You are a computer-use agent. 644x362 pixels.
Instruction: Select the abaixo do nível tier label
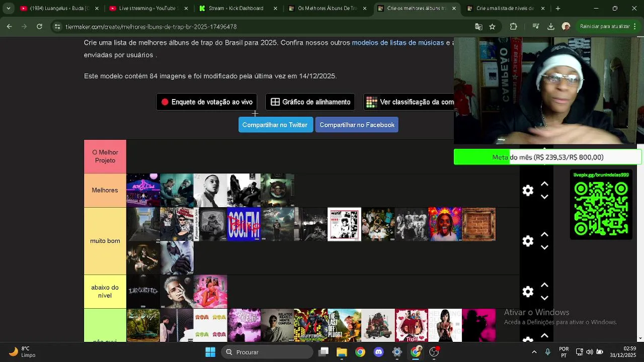[105, 292]
